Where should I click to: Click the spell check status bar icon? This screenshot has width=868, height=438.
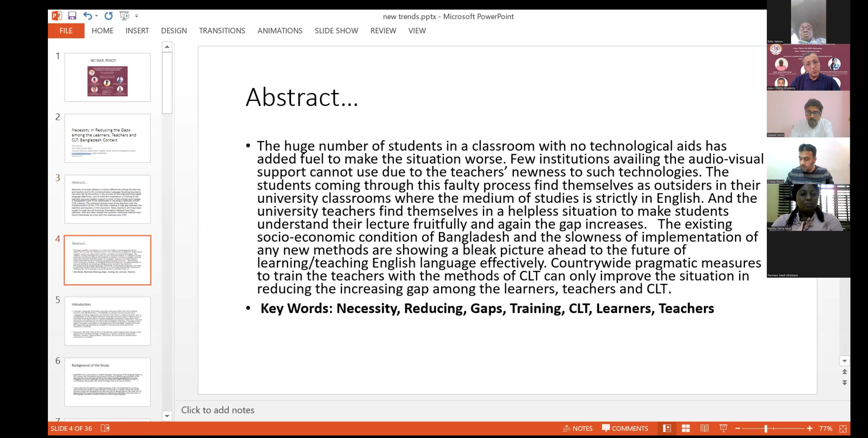click(x=105, y=428)
